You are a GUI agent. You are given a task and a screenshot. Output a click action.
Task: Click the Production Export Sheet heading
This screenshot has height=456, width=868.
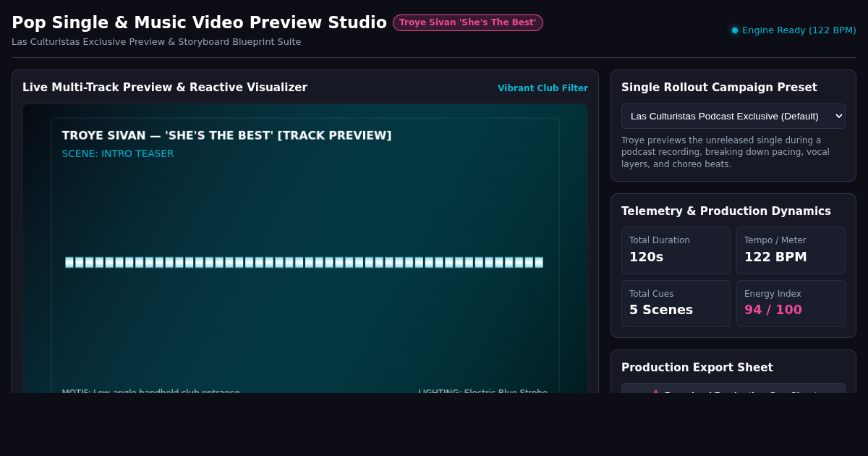click(x=697, y=368)
